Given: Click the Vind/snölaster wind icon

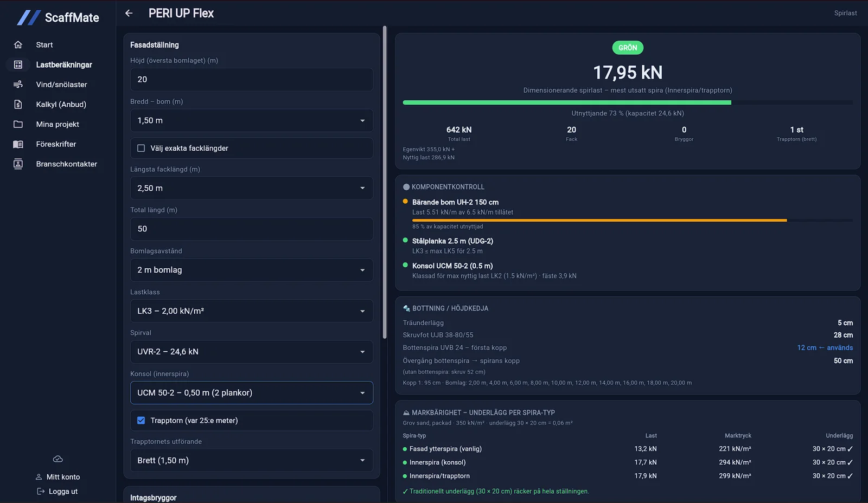Looking at the screenshot, I should [x=18, y=85].
